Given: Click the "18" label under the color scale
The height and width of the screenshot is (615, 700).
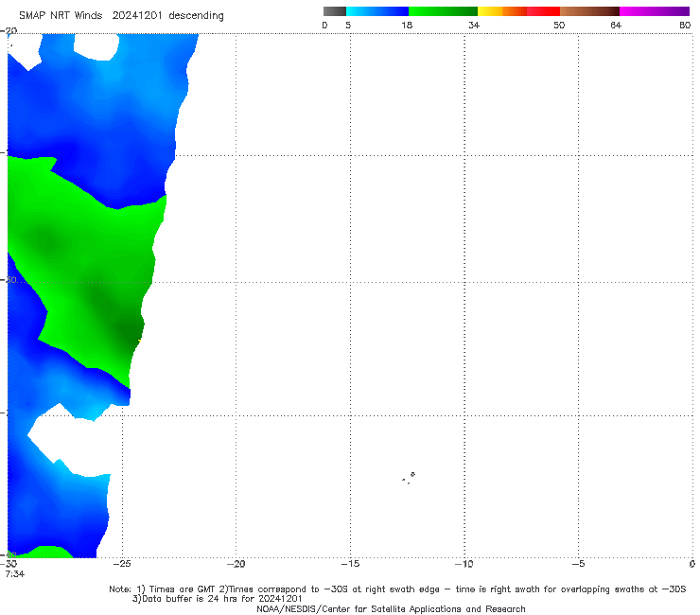Looking at the screenshot, I should click(x=407, y=25).
